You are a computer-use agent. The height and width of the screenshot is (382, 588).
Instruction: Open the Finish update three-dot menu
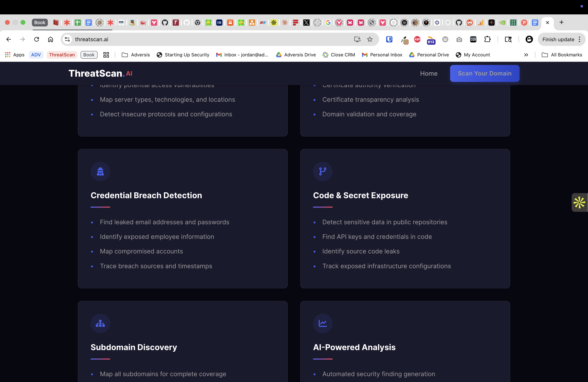(579, 39)
